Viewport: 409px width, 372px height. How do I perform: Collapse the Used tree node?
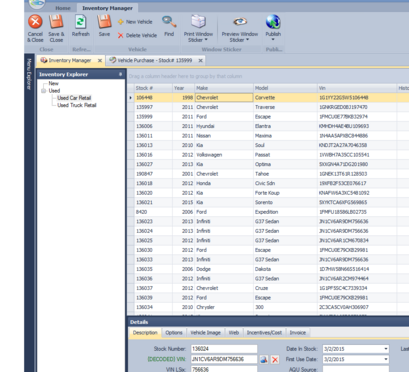[x=43, y=91]
